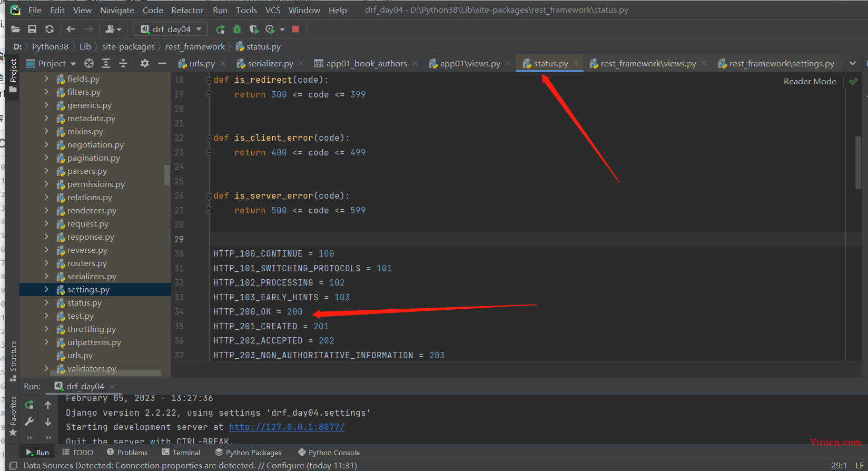Show hidden editor tabs chevron

tap(853, 63)
